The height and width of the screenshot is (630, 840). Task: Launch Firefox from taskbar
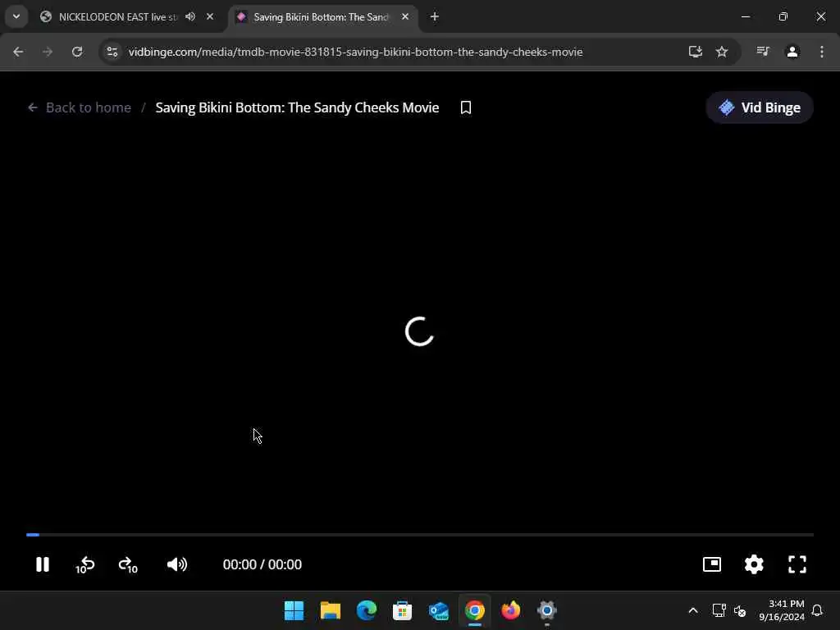510,610
